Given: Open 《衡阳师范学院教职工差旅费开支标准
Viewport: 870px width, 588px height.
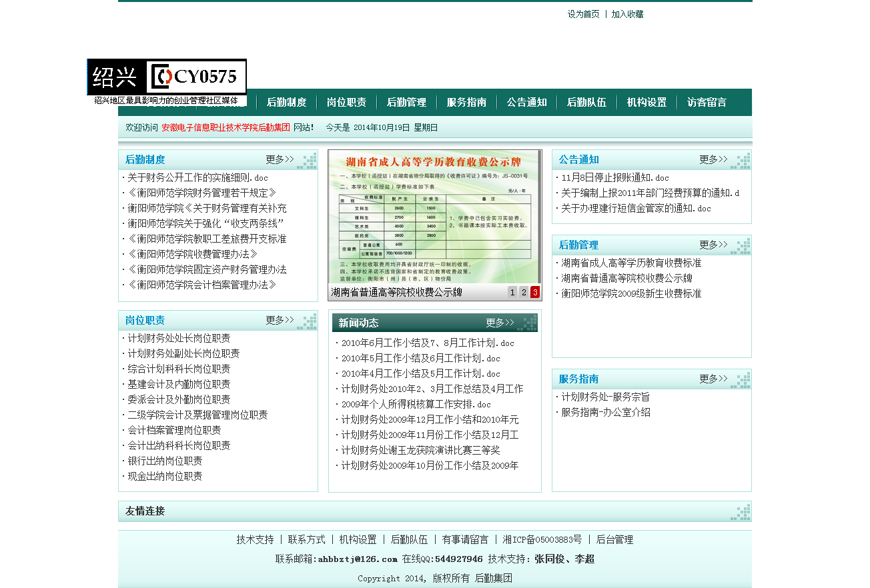Looking at the screenshot, I should [x=207, y=239].
